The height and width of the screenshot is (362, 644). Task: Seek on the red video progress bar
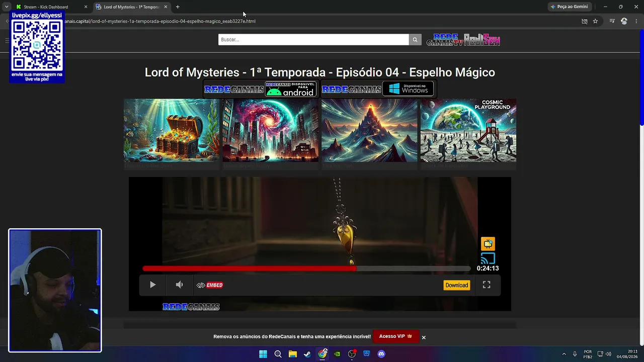306,268
